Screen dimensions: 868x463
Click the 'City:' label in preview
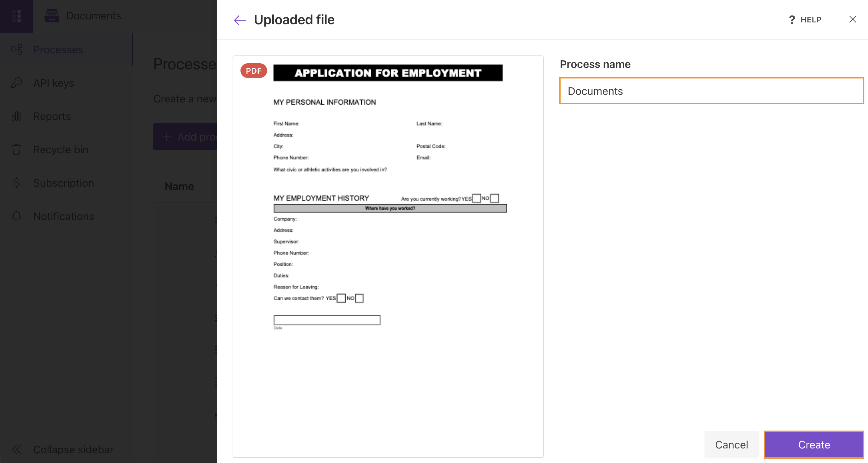(x=278, y=146)
